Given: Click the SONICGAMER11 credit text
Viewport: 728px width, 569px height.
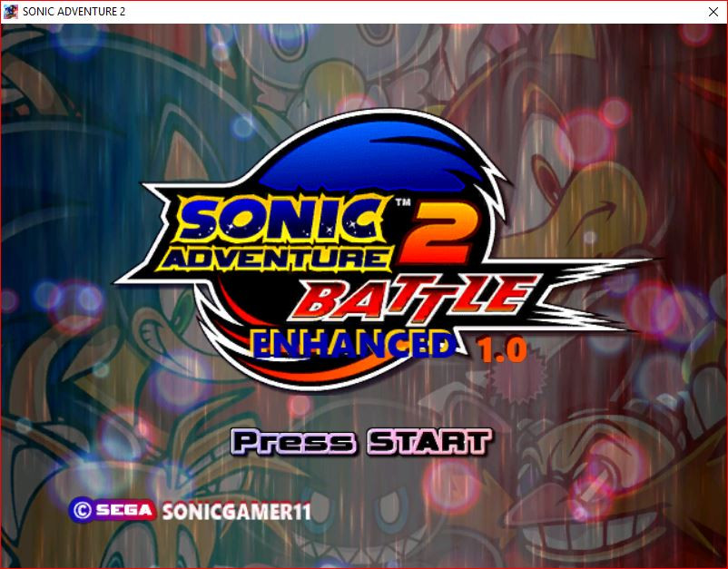Looking at the screenshot, I should 236,511.
